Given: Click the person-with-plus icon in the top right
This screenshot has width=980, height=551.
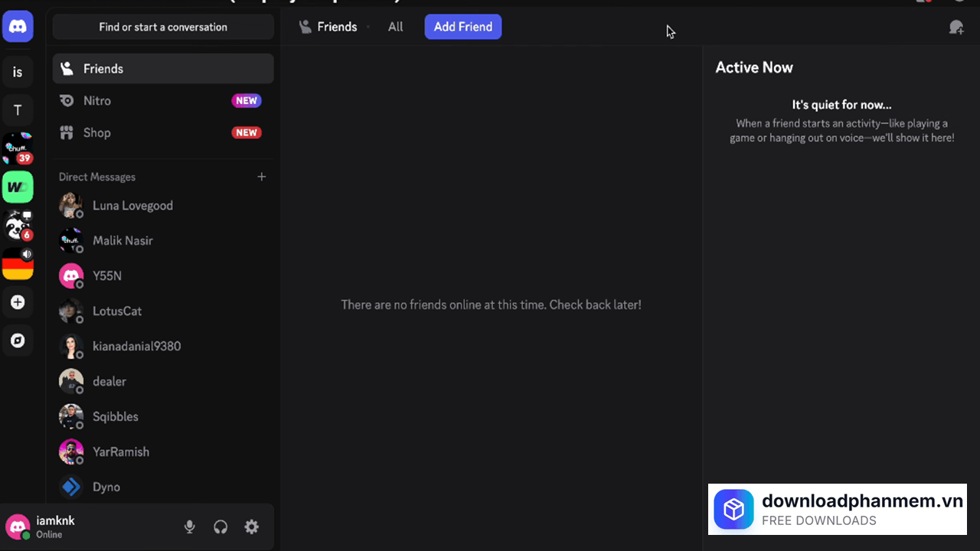Looking at the screenshot, I should (956, 27).
